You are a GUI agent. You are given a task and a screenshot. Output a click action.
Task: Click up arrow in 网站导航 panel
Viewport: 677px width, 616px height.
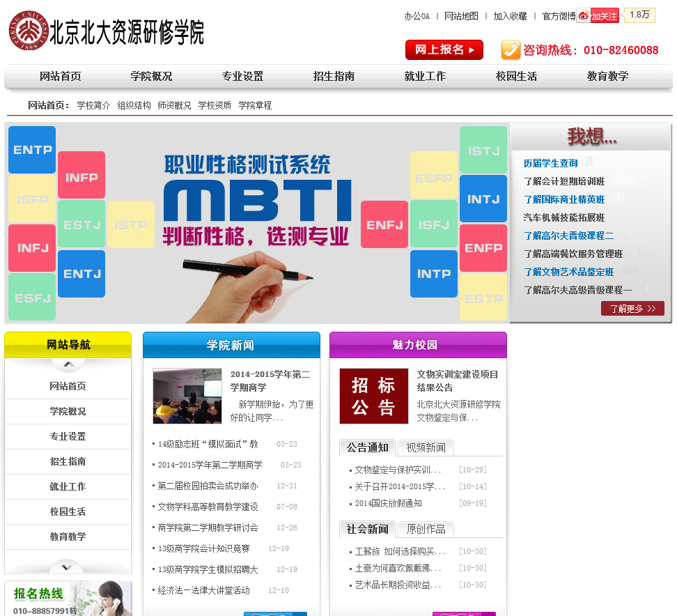pos(68,364)
